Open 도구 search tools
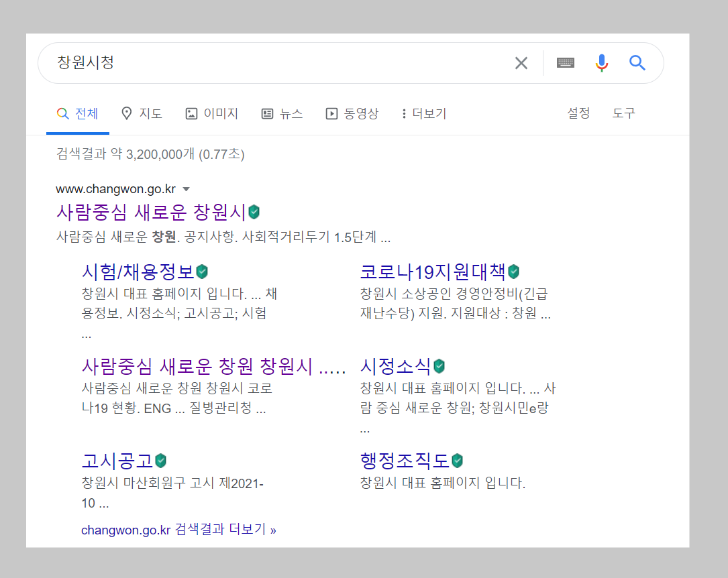The image size is (728, 578). coord(623,113)
